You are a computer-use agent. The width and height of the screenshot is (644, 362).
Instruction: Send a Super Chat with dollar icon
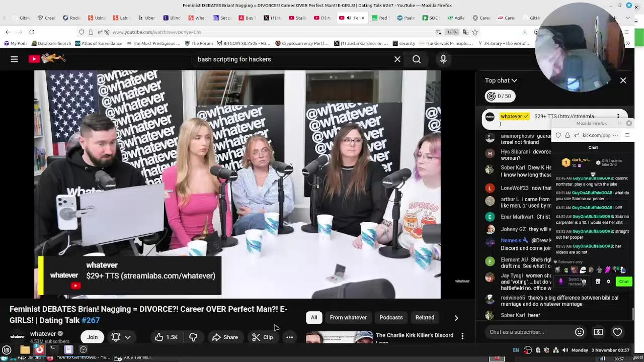598,332
